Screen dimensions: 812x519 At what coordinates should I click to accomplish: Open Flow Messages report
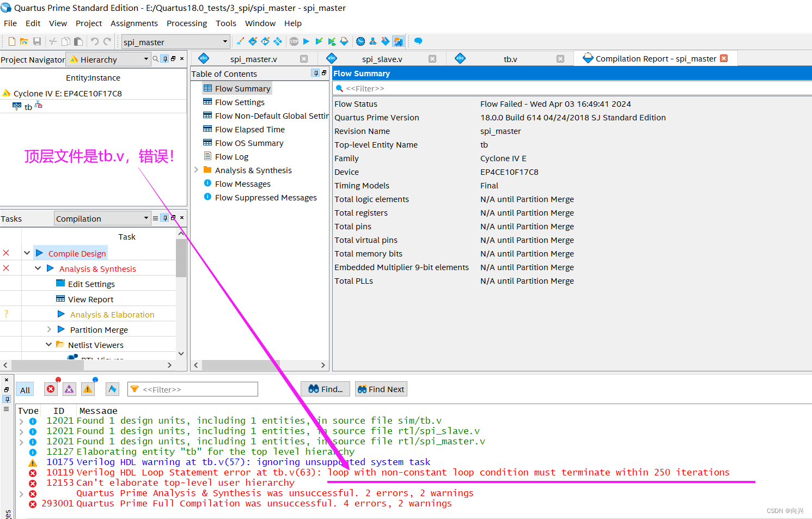(242, 184)
